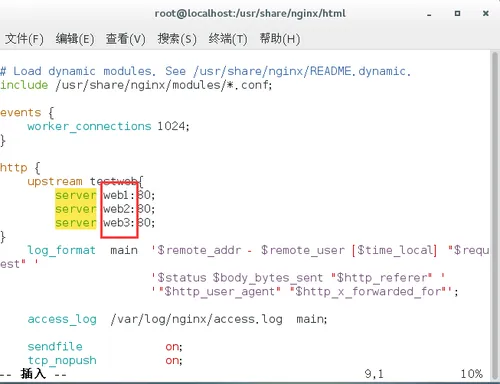Open the 帮助(H) menu

(x=280, y=39)
